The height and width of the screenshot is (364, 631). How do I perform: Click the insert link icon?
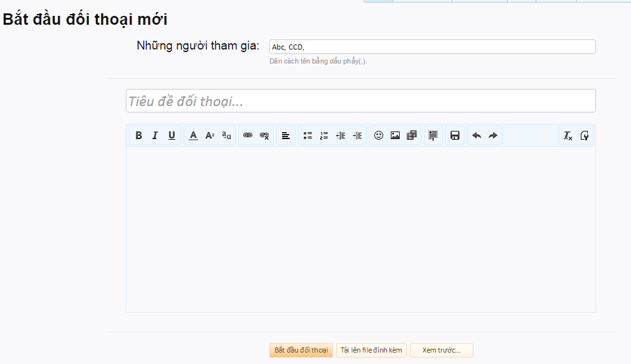click(x=248, y=135)
